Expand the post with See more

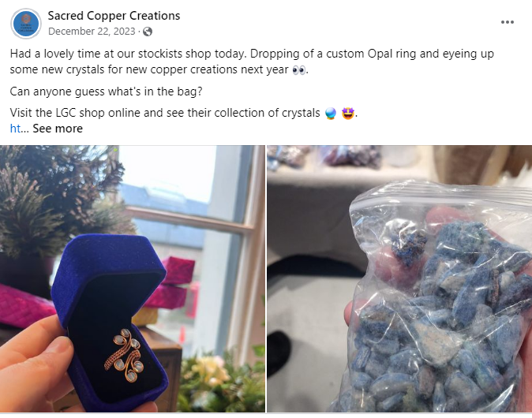(58, 129)
